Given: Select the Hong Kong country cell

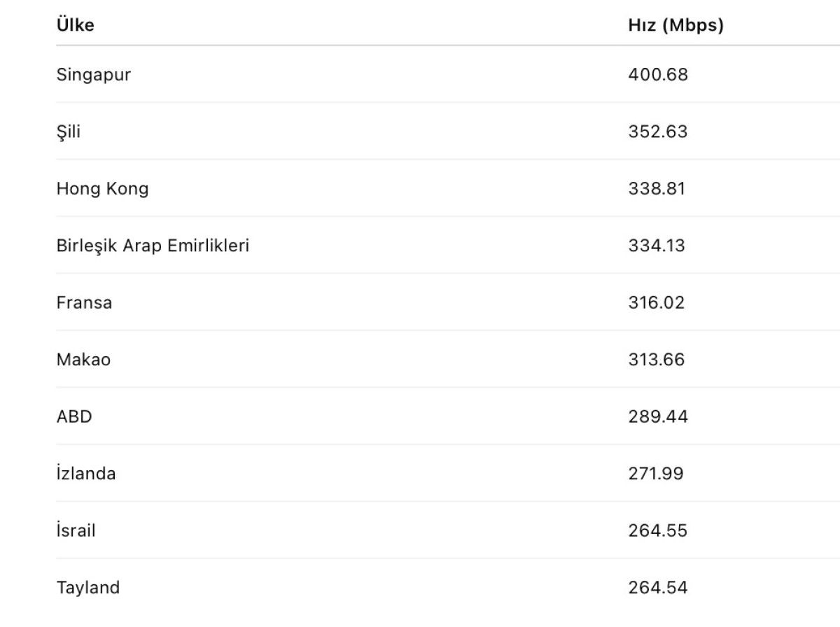Looking at the screenshot, I should (x=102, y=189).
